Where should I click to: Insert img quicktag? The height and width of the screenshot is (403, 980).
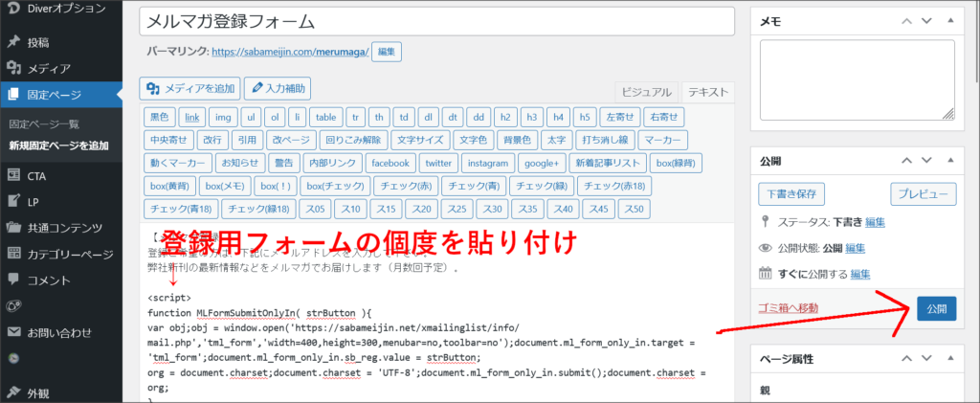tap(223, 117)
